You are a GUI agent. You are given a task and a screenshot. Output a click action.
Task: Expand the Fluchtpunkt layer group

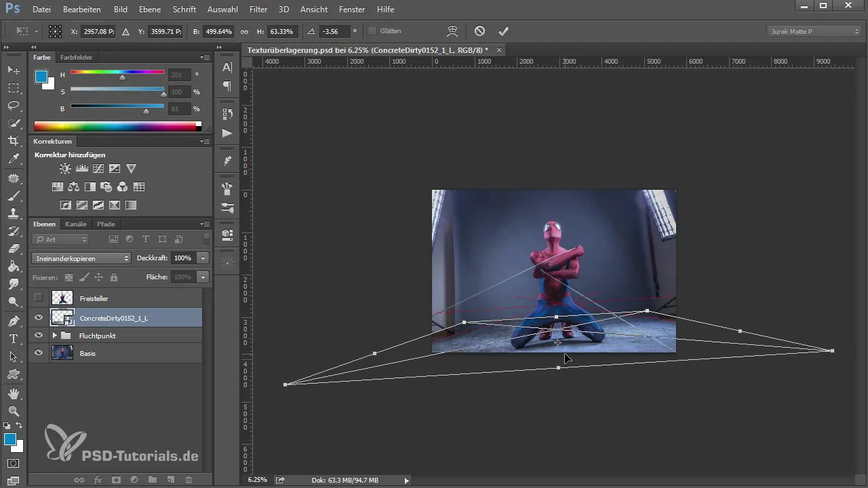click(54, 335)
